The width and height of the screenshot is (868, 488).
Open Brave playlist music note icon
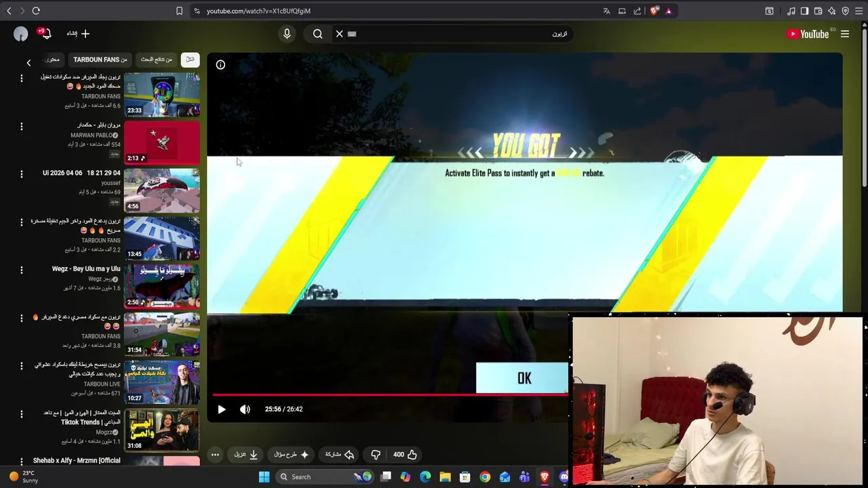(x=791, y=11)
